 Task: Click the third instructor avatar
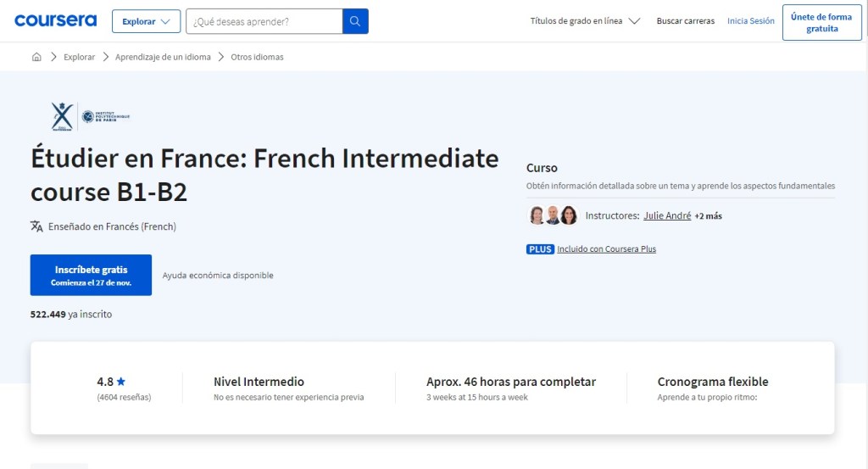coord(569,215)
